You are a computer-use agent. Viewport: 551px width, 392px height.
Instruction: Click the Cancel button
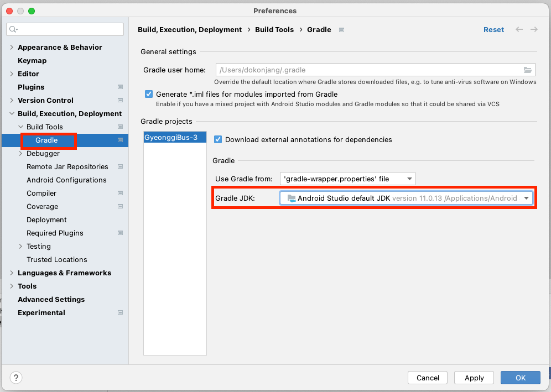point(428,378)
